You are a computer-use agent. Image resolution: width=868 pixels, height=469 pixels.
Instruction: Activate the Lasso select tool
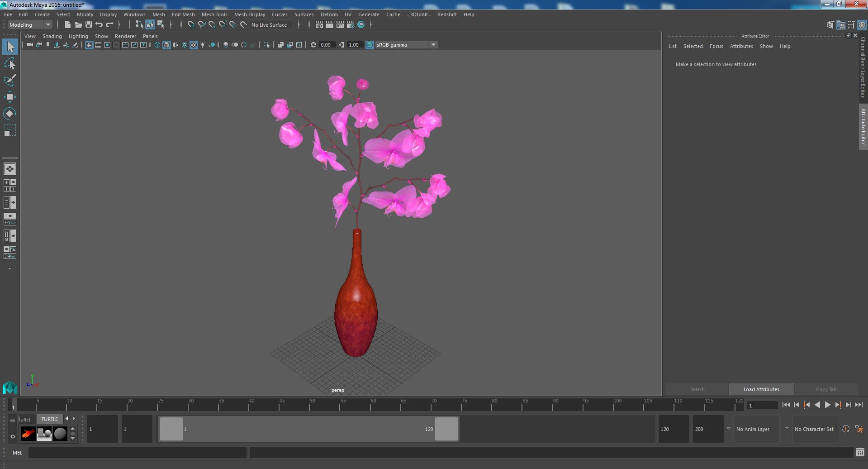pos(10,64)
